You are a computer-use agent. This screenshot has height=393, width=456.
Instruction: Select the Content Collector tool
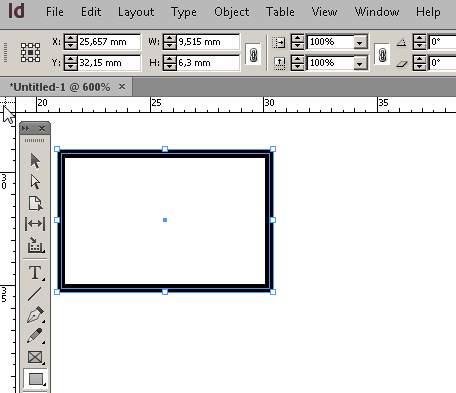coord(35,245)
